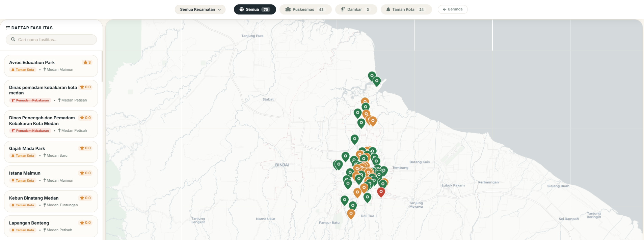Open Dinas Pencegah dan Pemadam Kebakaran card

(51, 124)
